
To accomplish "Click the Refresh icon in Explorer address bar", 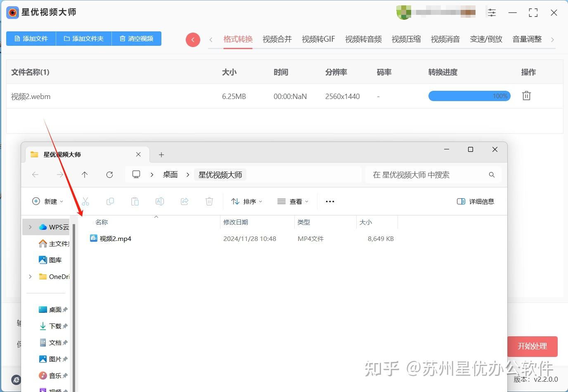I will pyautogui.click(x=109, y=175).
